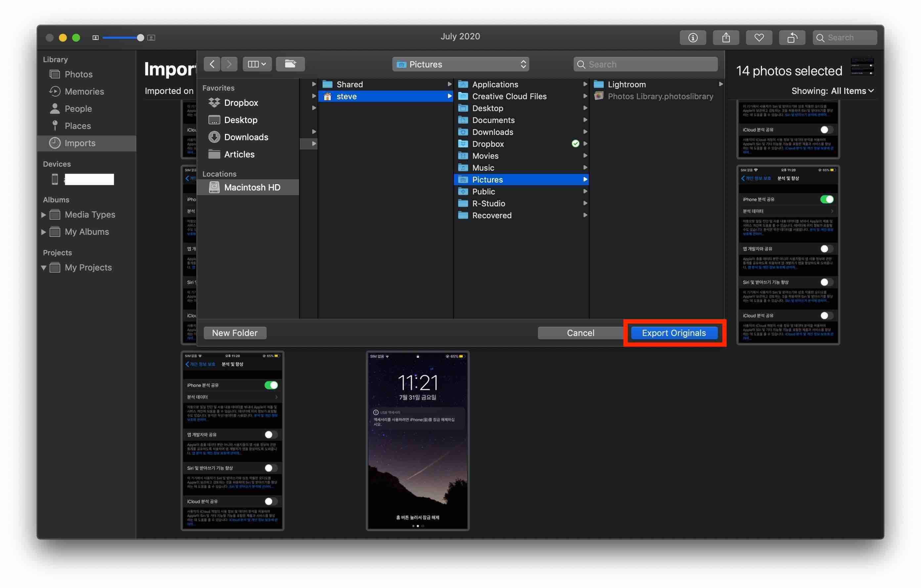Select Places in the sidebar
Screen dimensions: 921x588
(x=78, y=126)
